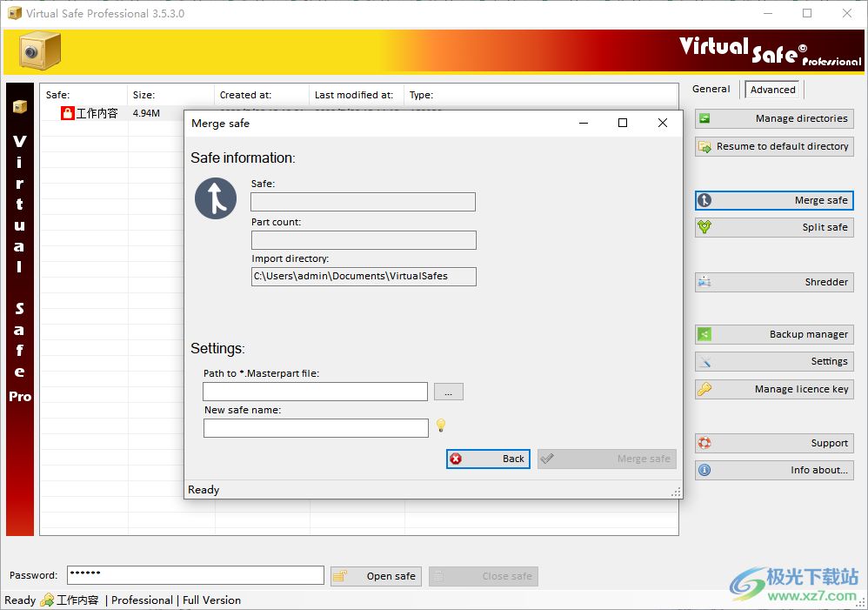Click the Safe name info field
This screenshot has width=868, height=610.
pos(364,202)
